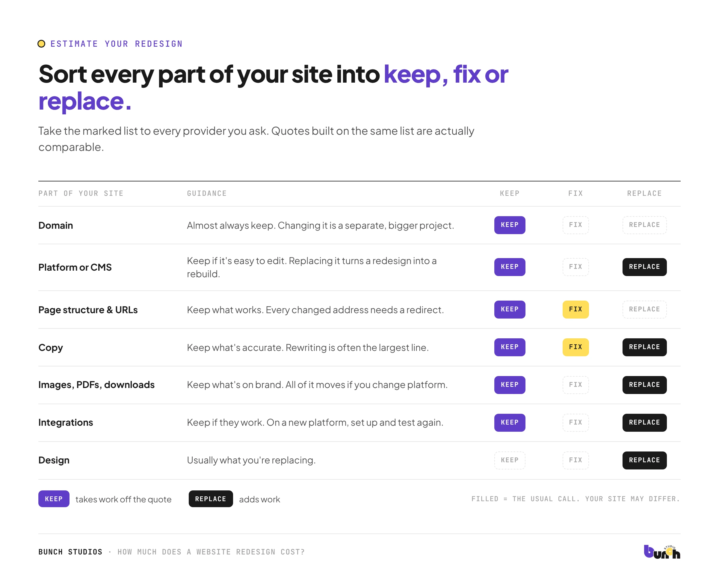Set Images, PDFs, downloads to KEEP
Screen dimensions: 719x588
[x=510, y=385]
